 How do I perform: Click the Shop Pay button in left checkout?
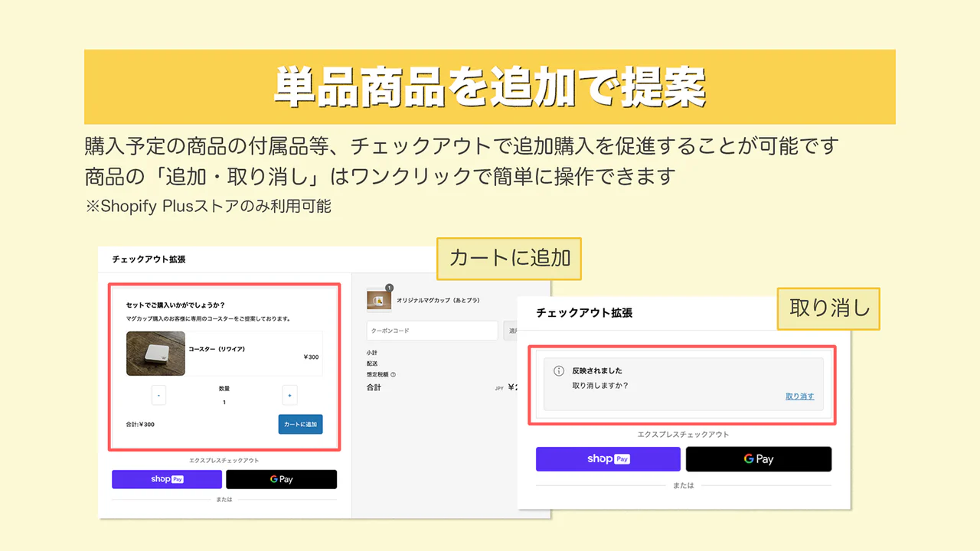point(167,479)
